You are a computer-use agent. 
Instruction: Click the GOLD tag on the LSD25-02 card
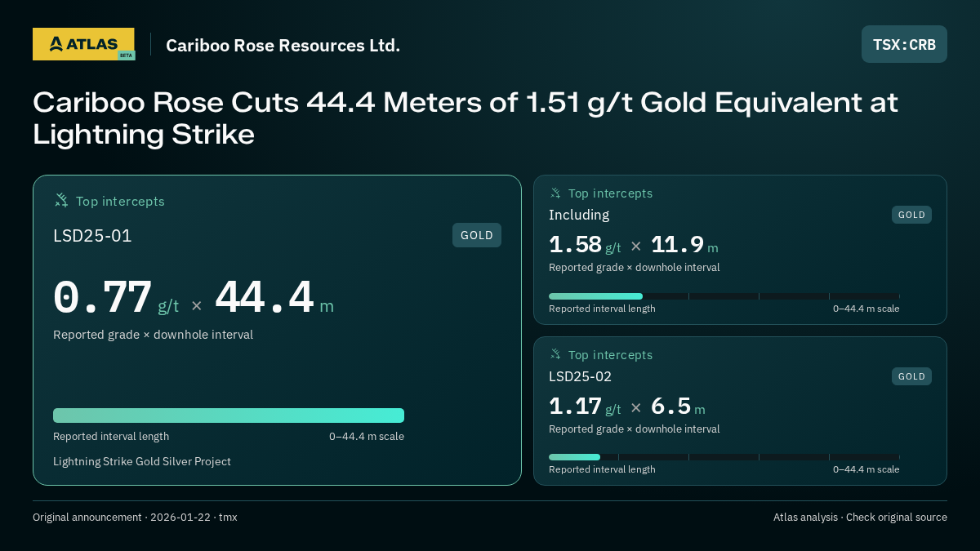click(911, 376)
